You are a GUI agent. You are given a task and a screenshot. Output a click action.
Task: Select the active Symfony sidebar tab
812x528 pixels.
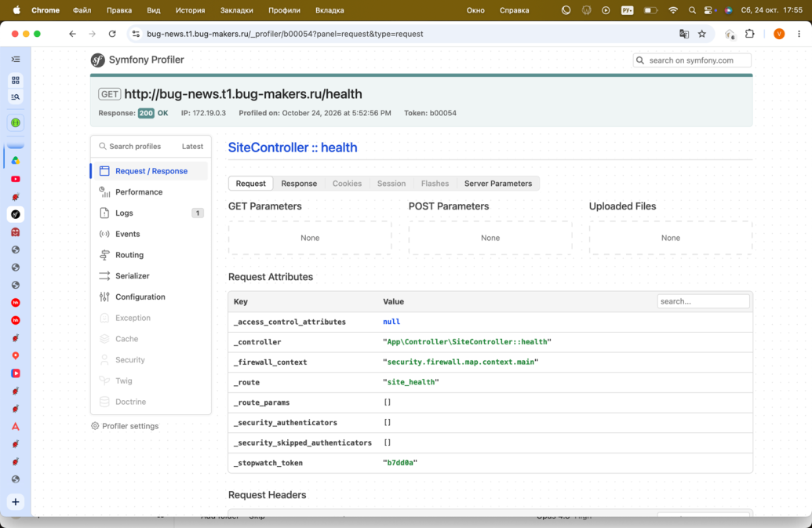[16, 214]
